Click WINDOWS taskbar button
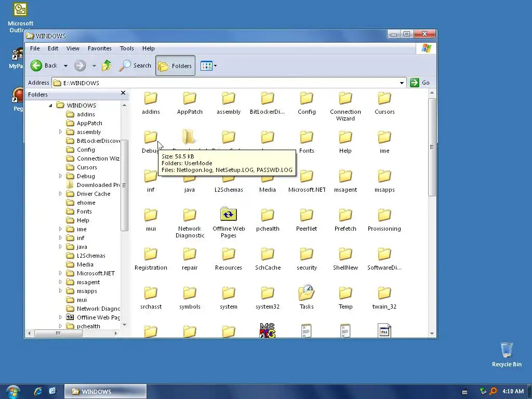The width and height of the screenshot is (532, 399). pyautogui.click(x=105, y=392)
